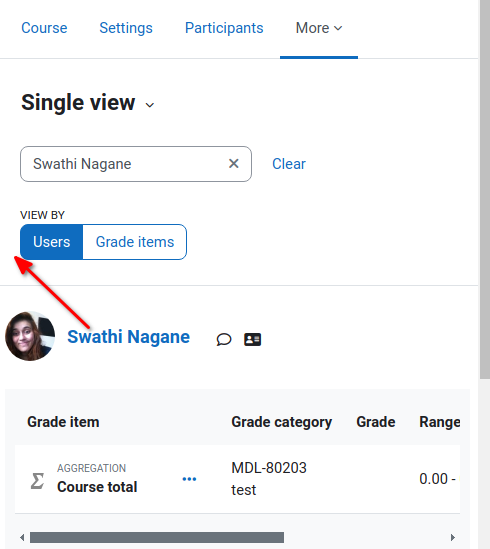
Task: Click the horizontal table scrollbar thumb
Action: [157, 537]
